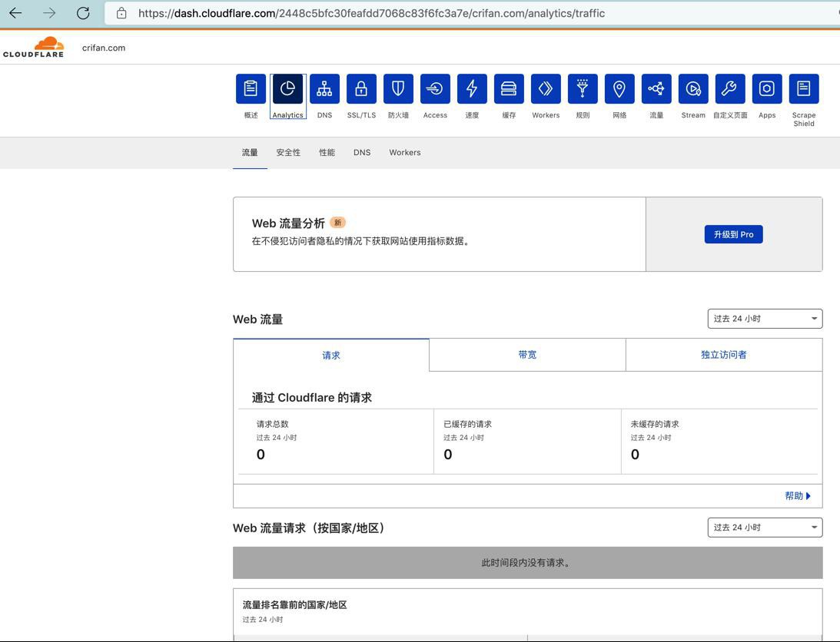Select the 带宽 tab

point(527,355)
